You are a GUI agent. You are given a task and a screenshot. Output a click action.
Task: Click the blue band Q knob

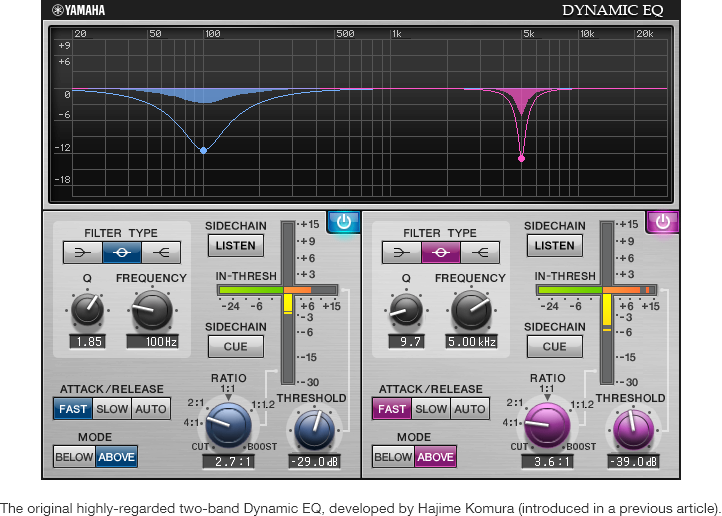click(87, 310)
